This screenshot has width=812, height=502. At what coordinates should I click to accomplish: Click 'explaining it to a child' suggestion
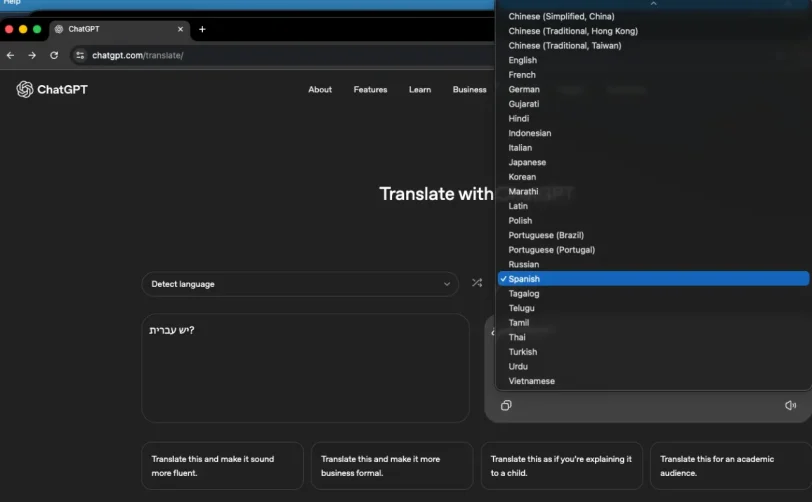562,466
